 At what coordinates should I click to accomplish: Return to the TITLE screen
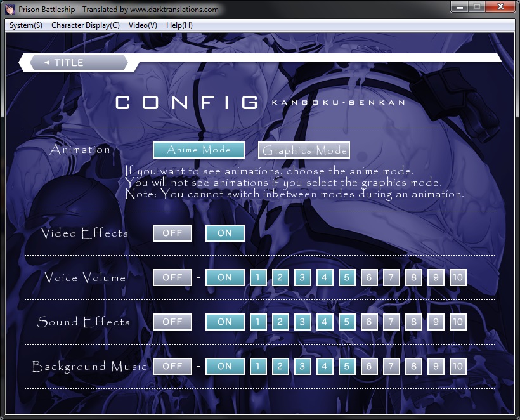[x=79, y=63]
